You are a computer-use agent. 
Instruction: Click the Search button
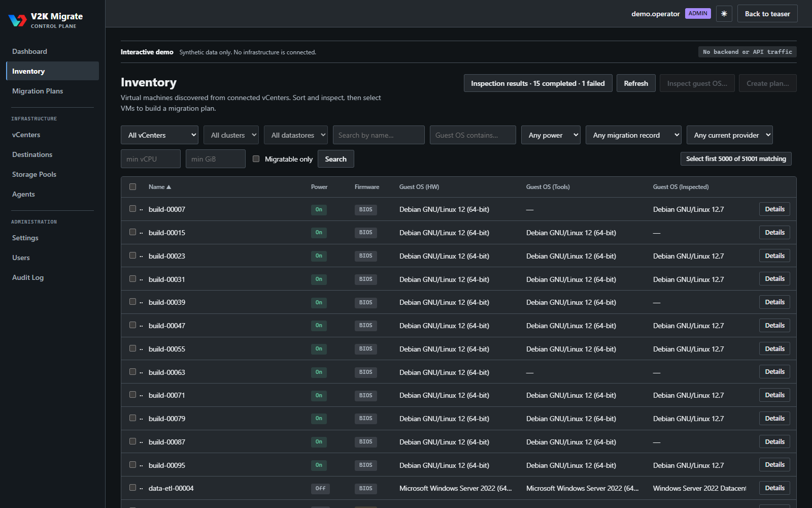(336, 159)
